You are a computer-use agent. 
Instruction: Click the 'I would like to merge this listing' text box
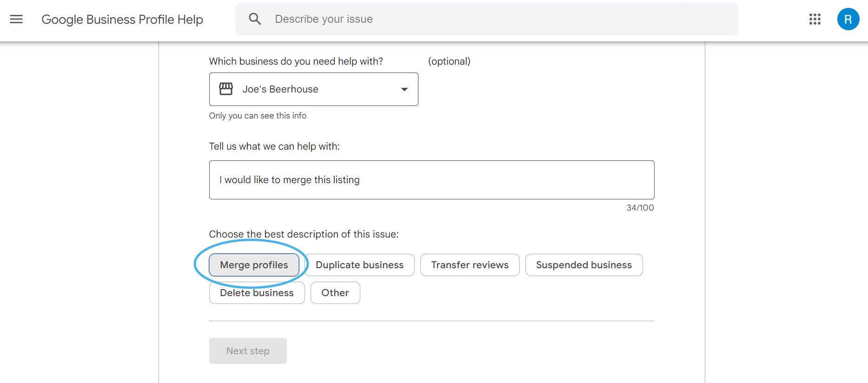click(x=431, y=180)
